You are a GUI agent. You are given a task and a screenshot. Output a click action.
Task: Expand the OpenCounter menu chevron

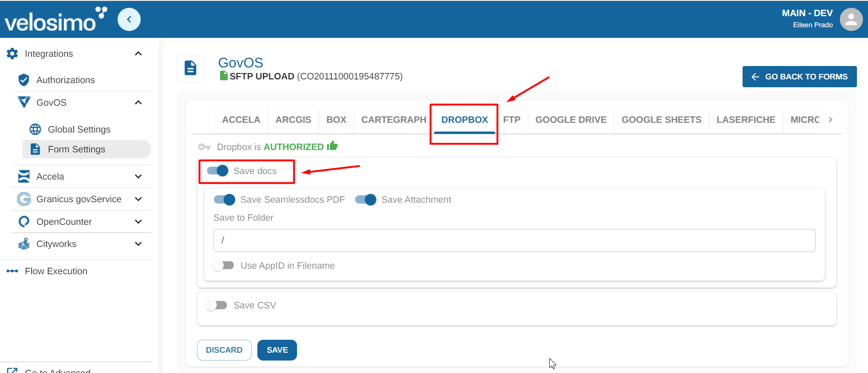(138, 222)
